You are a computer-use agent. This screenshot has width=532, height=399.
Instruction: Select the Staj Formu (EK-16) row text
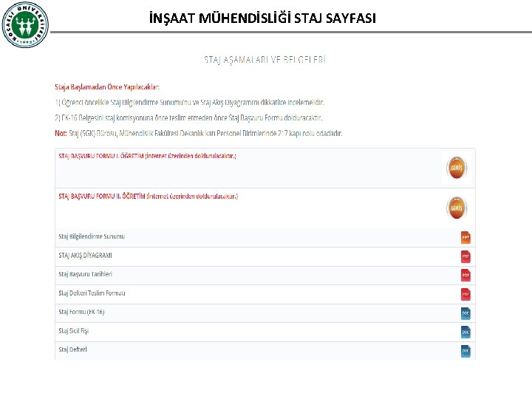pos(81,312)
